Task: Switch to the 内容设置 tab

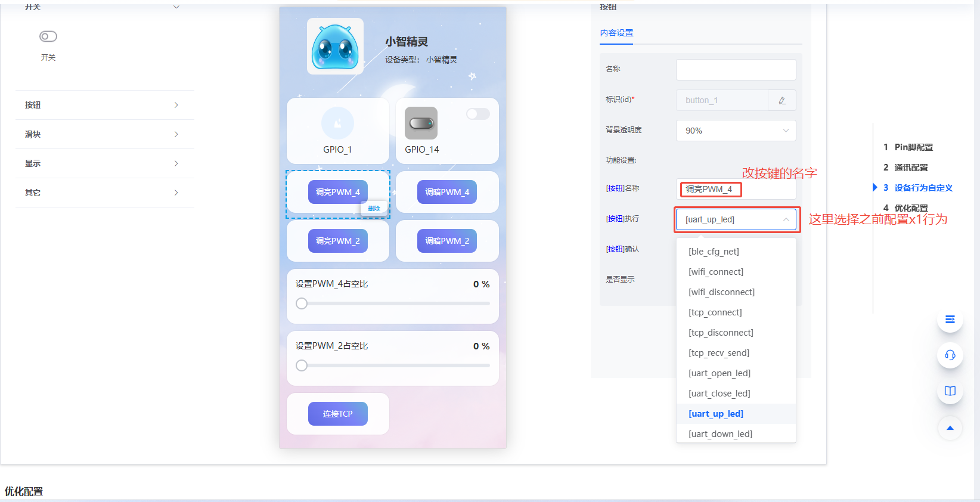Action: tap(617, 33)
